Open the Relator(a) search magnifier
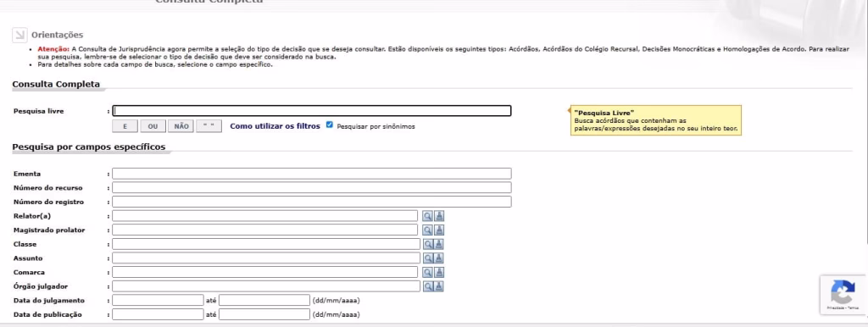Viewport: 868px width, 327px height. pos(427,216)
